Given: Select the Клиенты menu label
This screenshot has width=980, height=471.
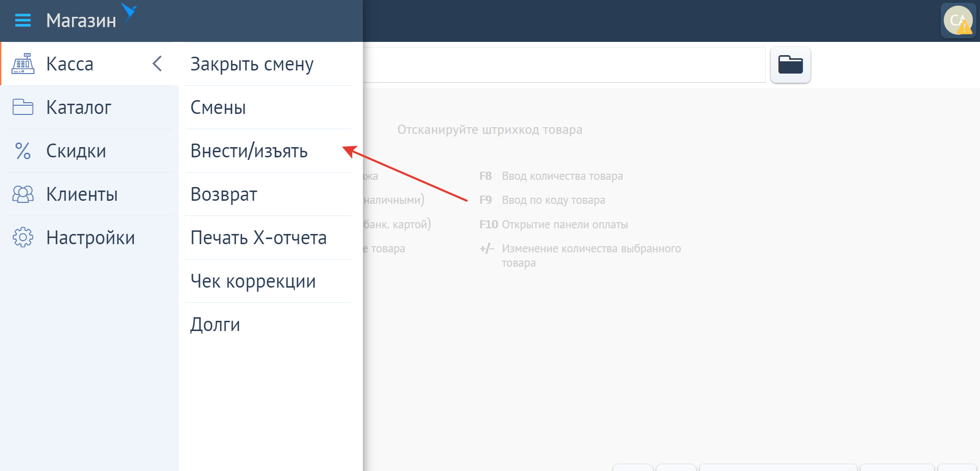Looking at the screenshot, I should coord(82,194).
